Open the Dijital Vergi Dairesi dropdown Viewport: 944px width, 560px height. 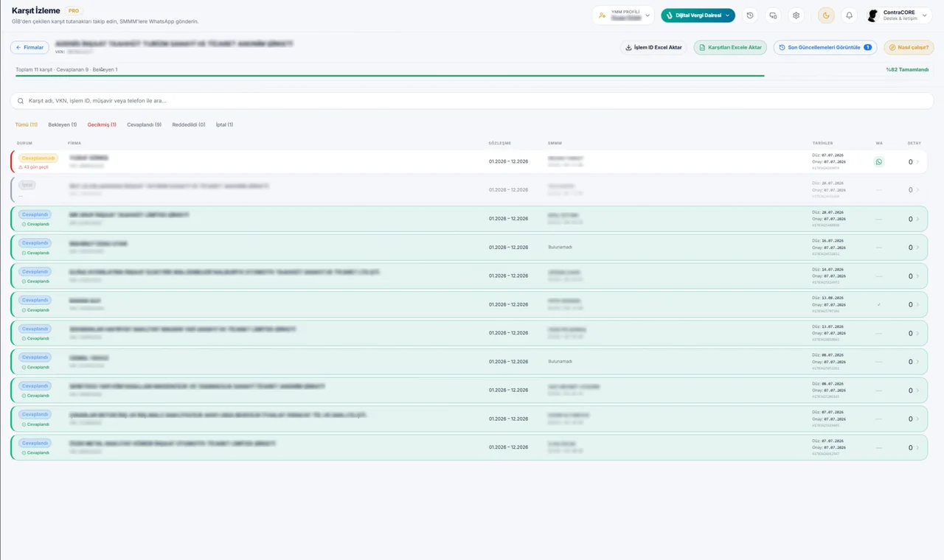(x=698, y=15)
